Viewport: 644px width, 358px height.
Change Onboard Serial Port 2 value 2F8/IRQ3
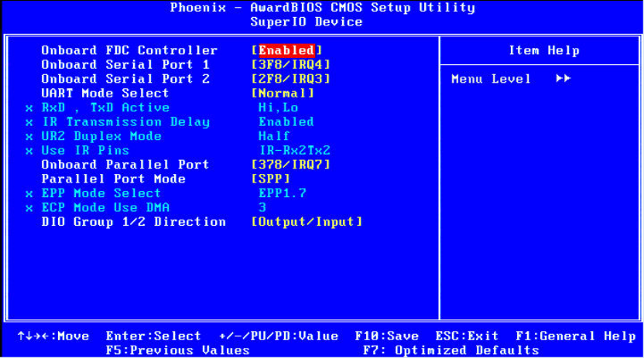(291, 79)
